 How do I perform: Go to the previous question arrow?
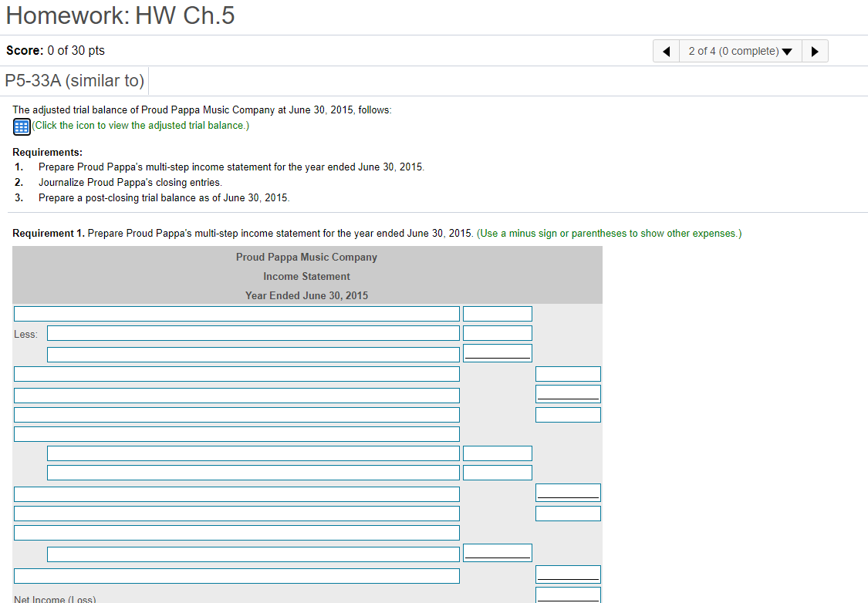click(666, 52)
